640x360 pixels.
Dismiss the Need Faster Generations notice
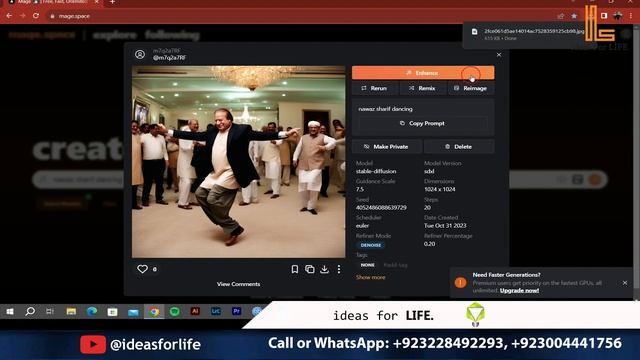[x=625, y=283]
